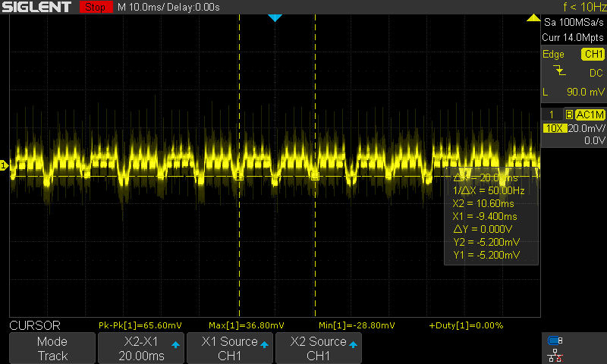Click the AC1M coupling badge
Image resolution: width=607 pixels, height=364 pixels.
(x=590, y=115)
